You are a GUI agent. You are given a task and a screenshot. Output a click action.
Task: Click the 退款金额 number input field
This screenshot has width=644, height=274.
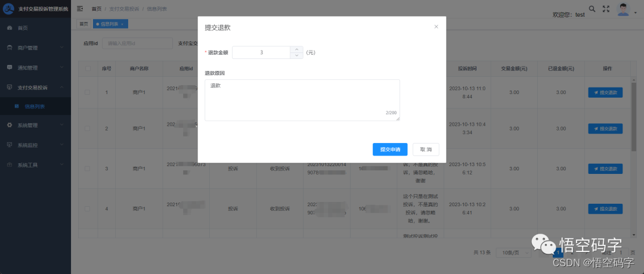coord(262,52)
